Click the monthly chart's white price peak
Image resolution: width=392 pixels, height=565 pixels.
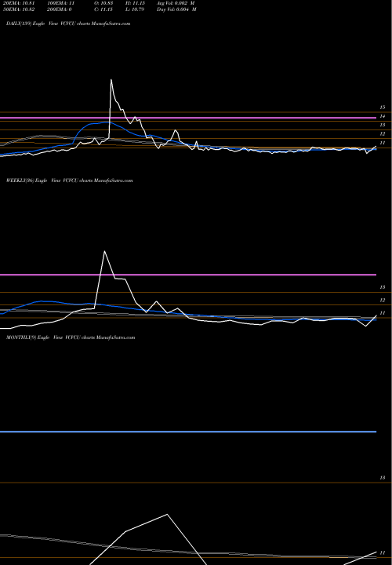pos(167,515)
